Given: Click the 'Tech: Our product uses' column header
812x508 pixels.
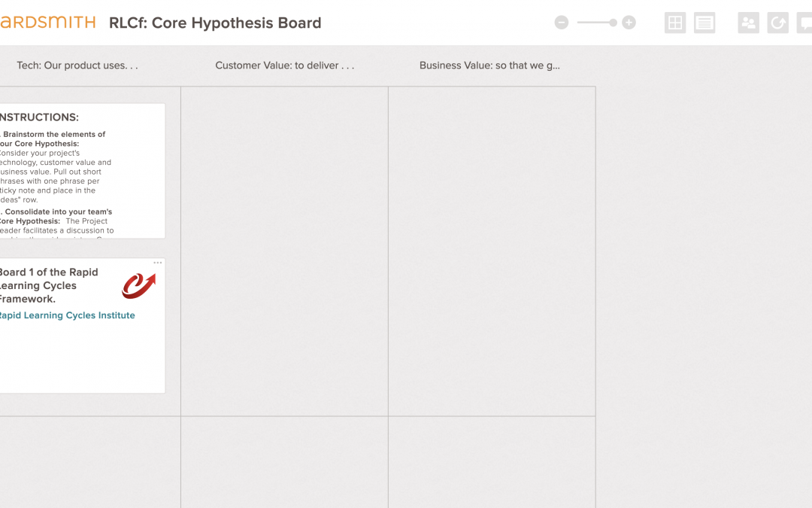Looking at the screenshot, I should [77, 65].
